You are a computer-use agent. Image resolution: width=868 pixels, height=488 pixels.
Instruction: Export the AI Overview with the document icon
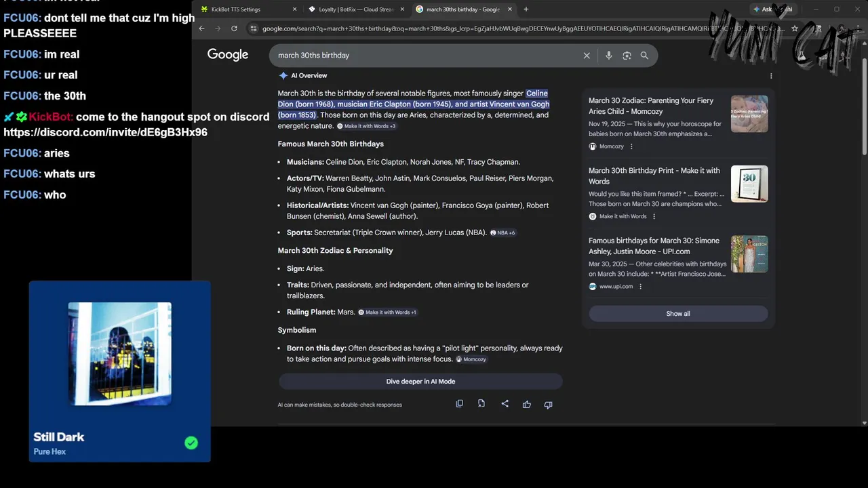481,404
